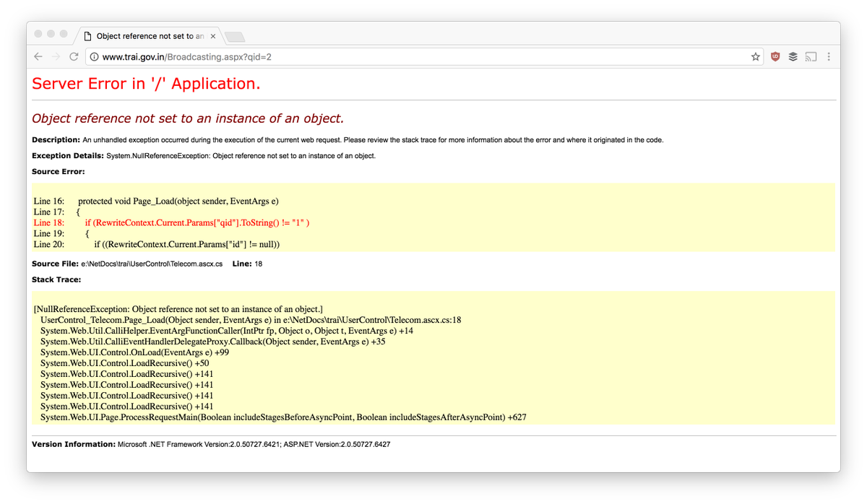
Task: Click the green fullscreen window button
Action: (x=64, y=34)
